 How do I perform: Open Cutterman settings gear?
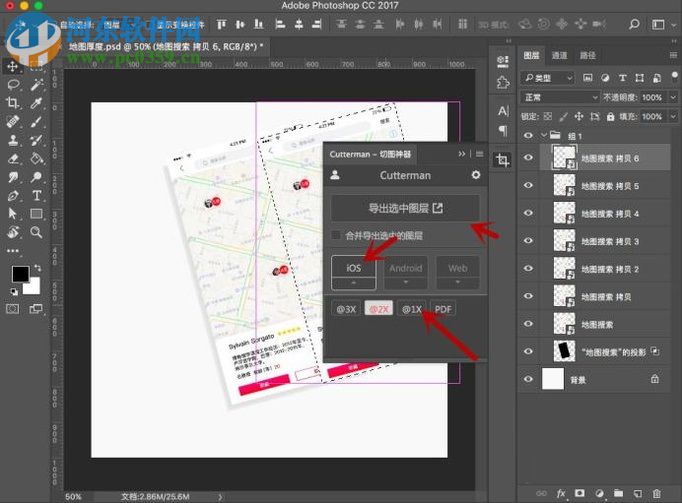point(476,174)
